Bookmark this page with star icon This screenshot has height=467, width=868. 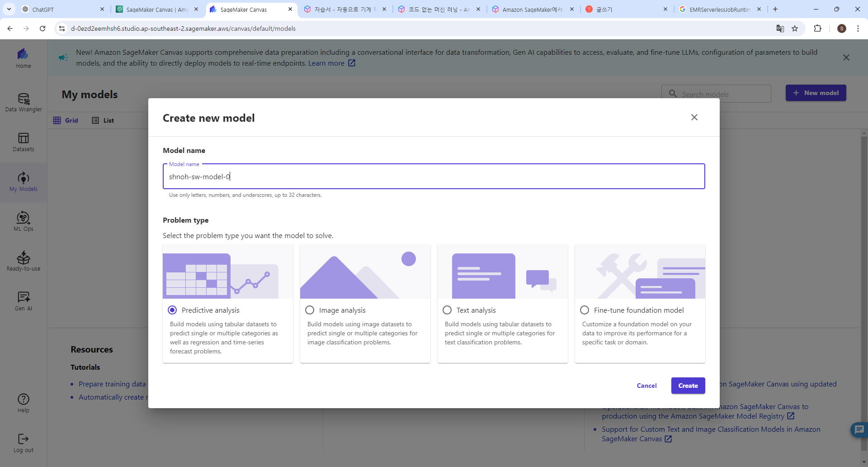click(x=795, y=29)
